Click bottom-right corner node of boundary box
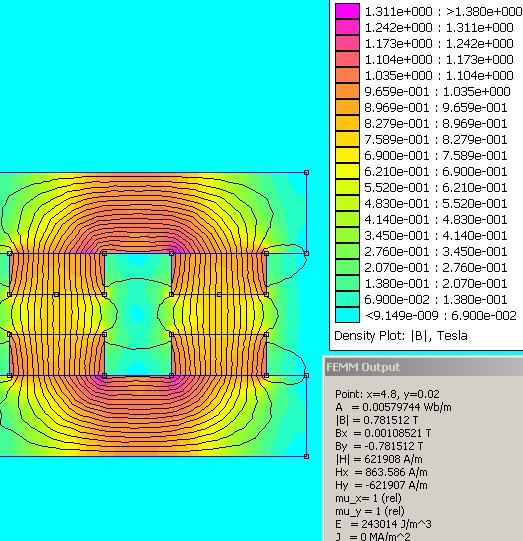 (306, 456)
